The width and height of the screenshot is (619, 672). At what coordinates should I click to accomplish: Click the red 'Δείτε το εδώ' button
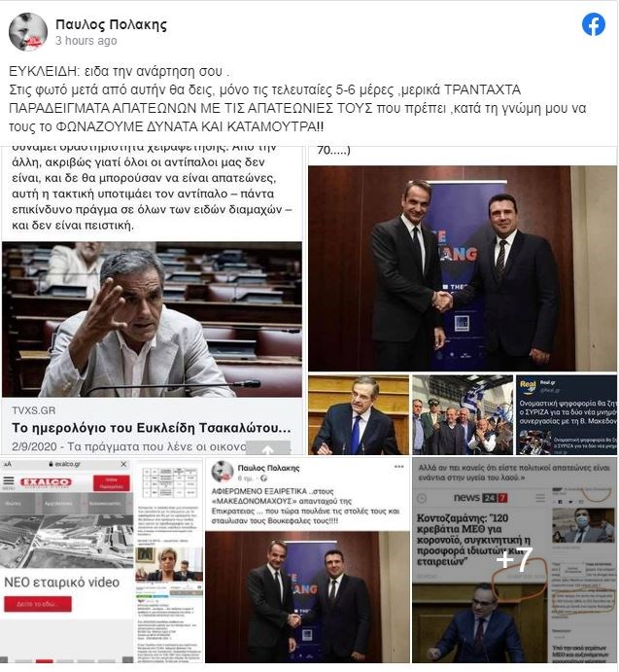[x=38, y=603]
